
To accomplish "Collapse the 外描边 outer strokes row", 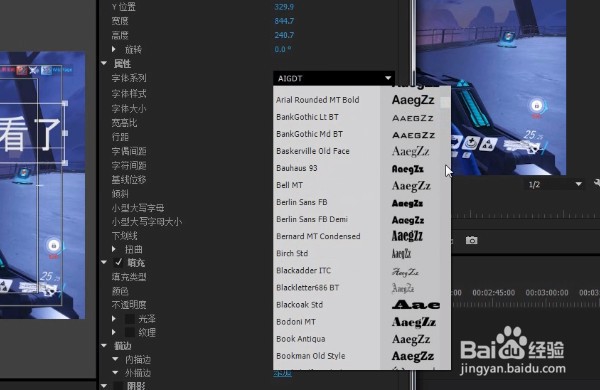I will (115, 372).
